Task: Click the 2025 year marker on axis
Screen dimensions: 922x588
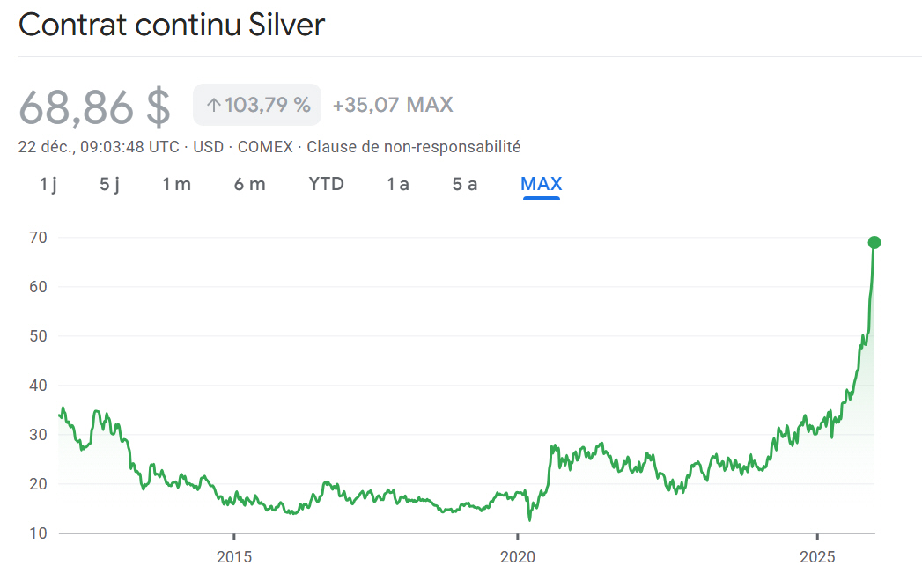Action: (x=817, y=556)
